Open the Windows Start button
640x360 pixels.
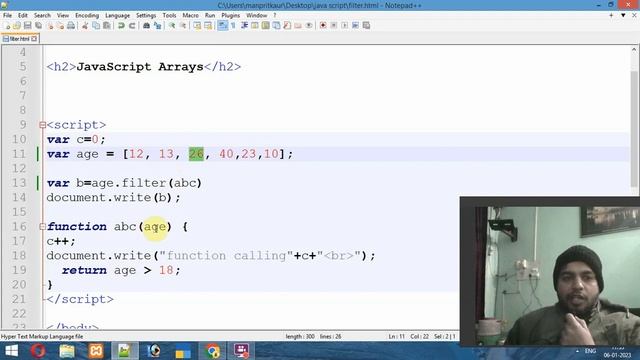point(11,351)
